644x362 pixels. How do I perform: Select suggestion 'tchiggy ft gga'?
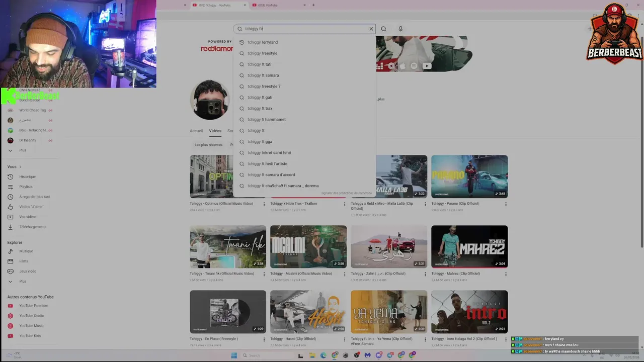[x=304, y=142]
